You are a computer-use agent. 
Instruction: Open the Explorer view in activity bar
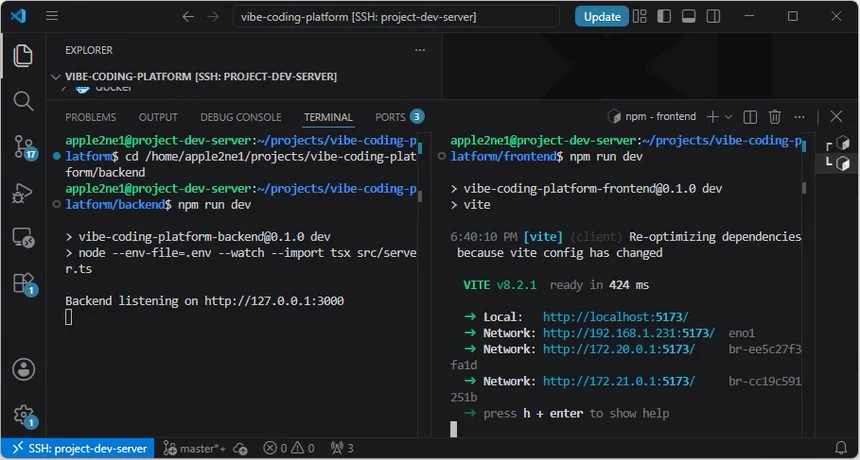click(22, 55)
